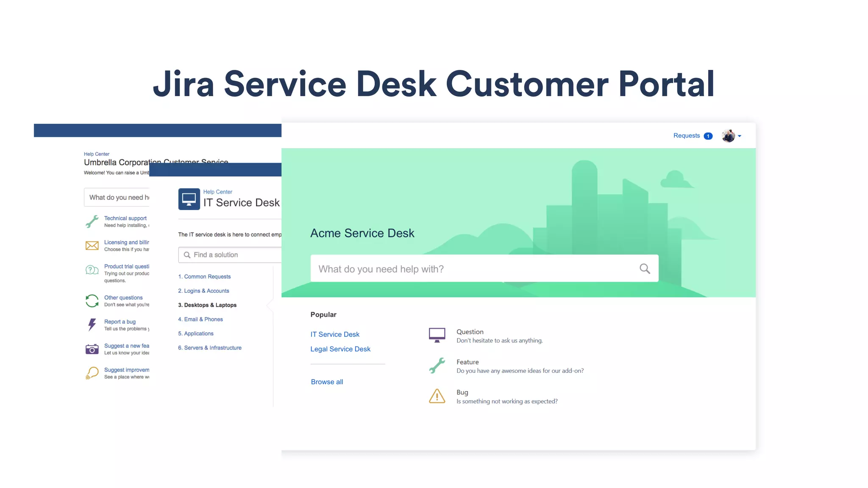The image size is (868, 488).
Task: Open Product trial questions request
Action: [x=127, y=266]
